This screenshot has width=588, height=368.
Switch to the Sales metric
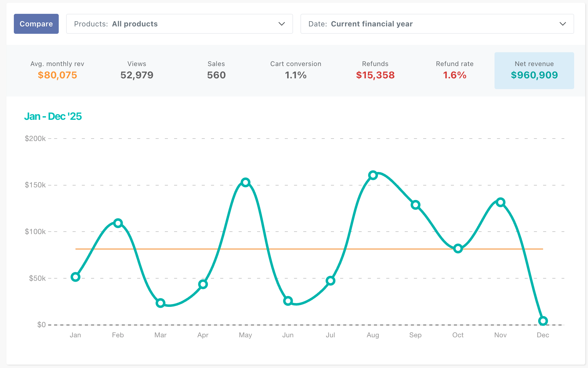point(216,70)
